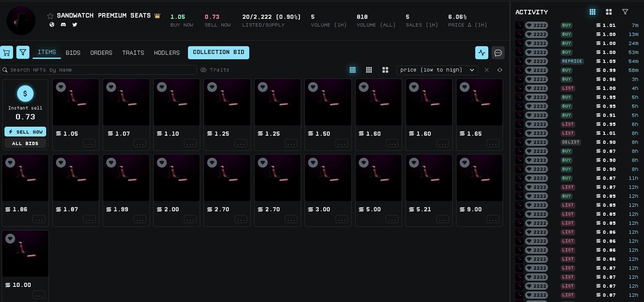The image size is (644, 302).
Task: Click the 1.05 BUY NOW stat
Action: (181, 20)
